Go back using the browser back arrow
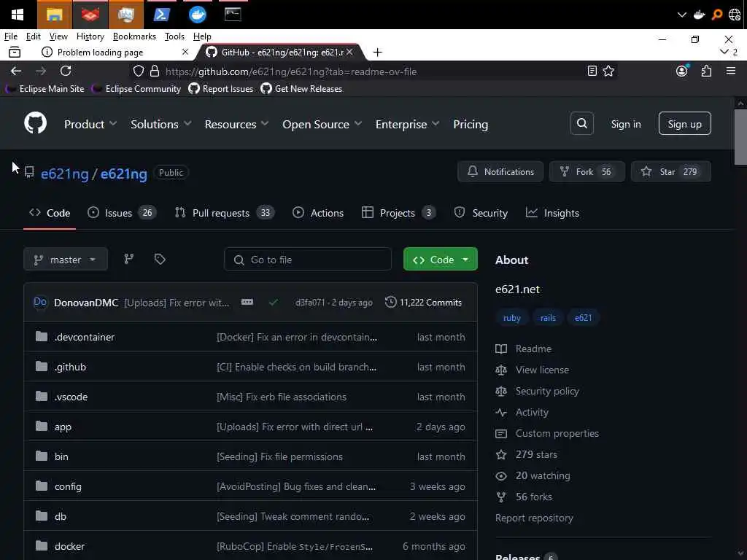747x560 pixels. 16,71
